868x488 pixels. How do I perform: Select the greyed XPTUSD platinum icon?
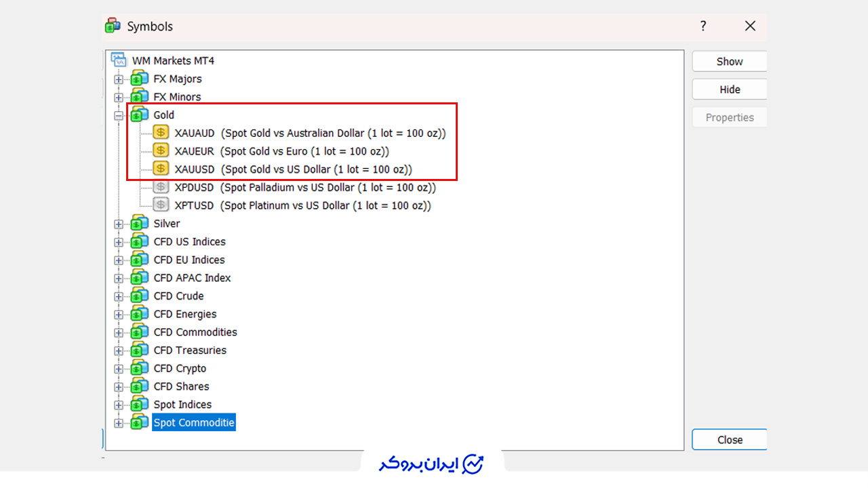161,205
